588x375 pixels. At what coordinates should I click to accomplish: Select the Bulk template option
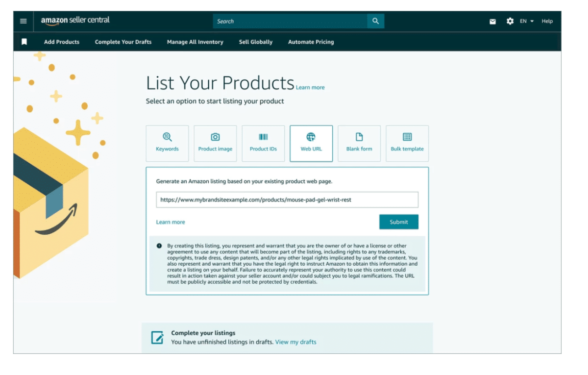[407, 143]
